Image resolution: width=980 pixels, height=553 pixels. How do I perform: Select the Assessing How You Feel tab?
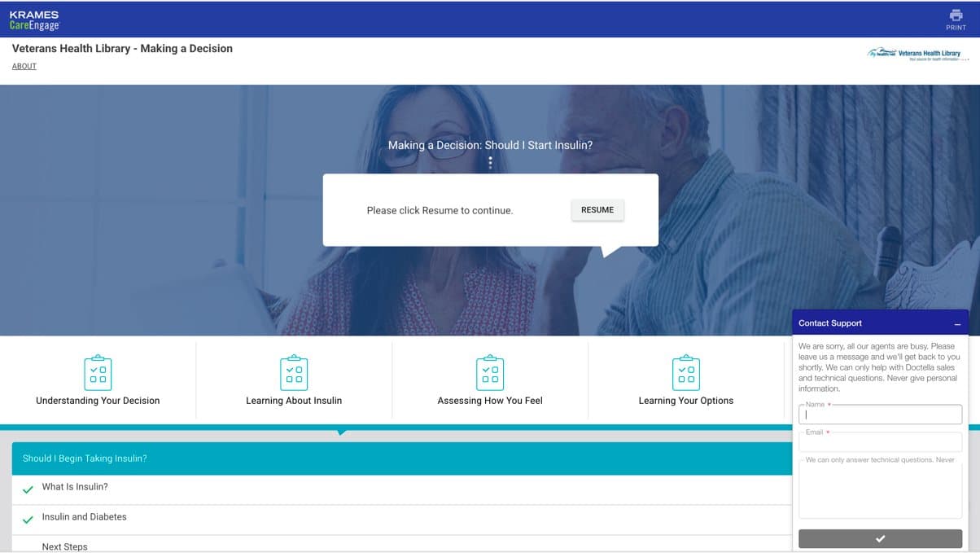(490, 380)
